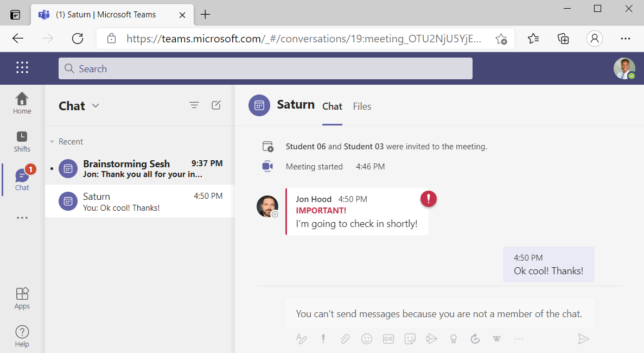
Task: Open Help in the sidebar
Action: point(22,337)
